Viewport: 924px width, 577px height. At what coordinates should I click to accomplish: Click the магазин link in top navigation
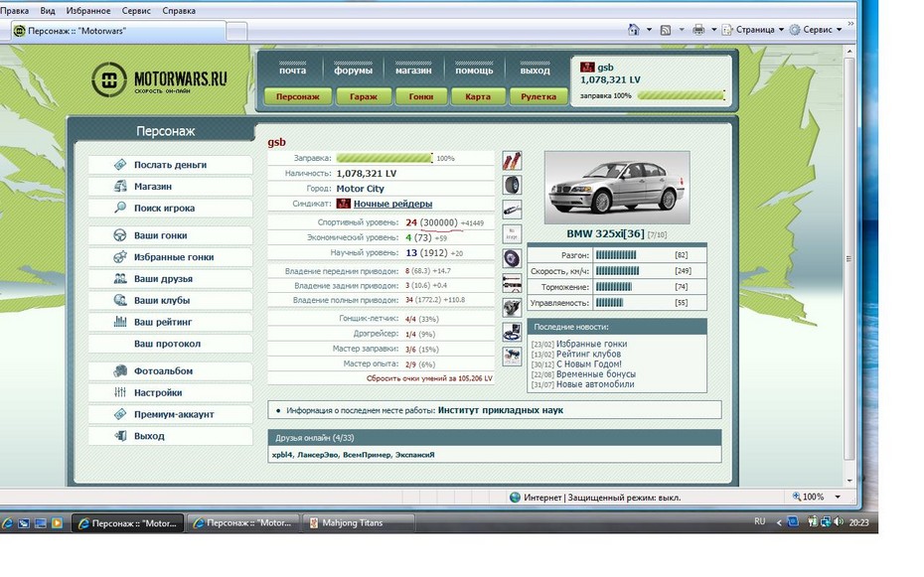click(x=413, y=69)
